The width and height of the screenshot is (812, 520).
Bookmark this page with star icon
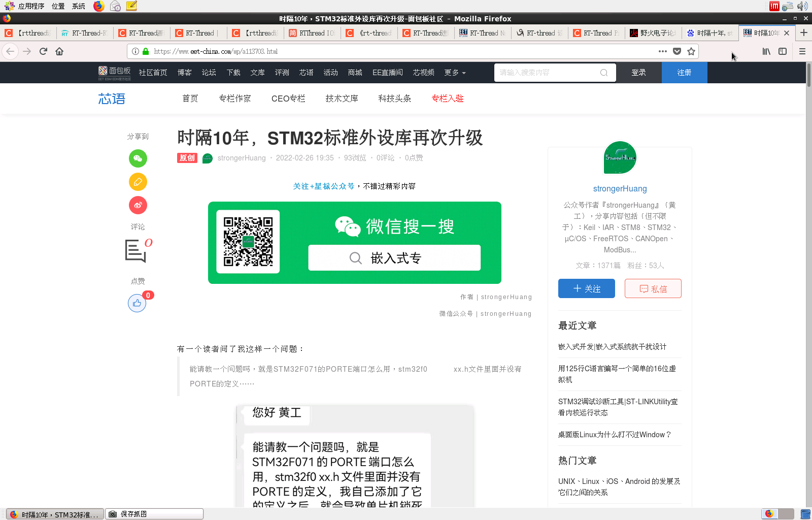click(x=691, y=51)
